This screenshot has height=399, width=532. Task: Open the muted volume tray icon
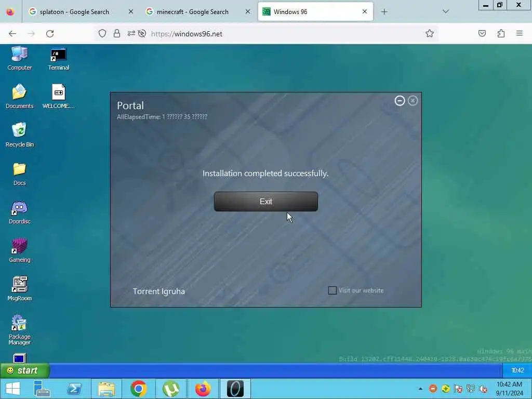click(483, 389)
